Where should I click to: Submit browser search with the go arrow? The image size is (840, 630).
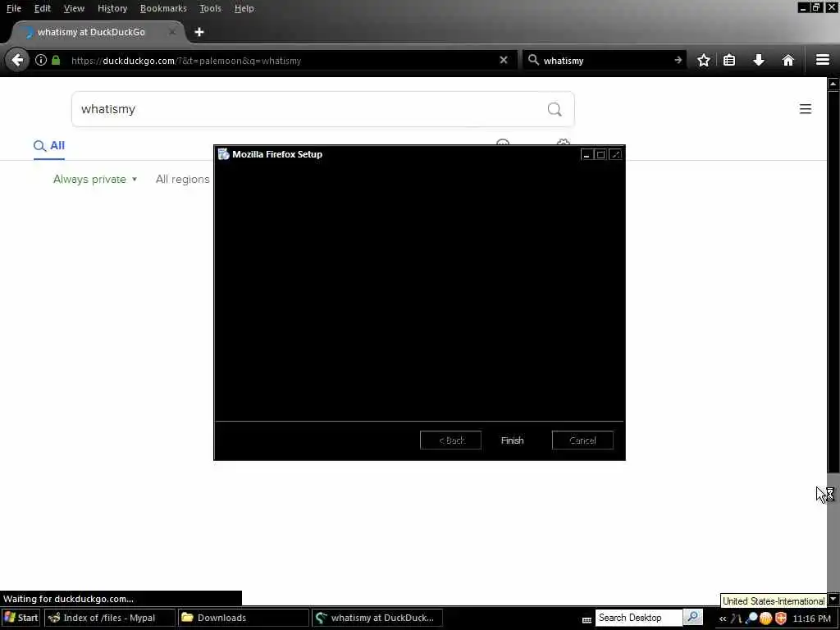678,60
